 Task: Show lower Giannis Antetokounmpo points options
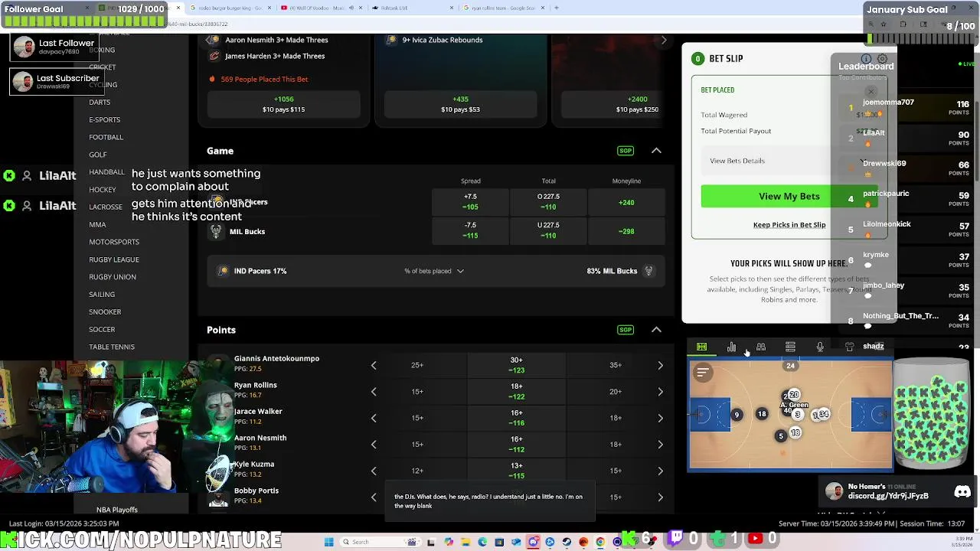pyautogui.click(x=374, y=365)
